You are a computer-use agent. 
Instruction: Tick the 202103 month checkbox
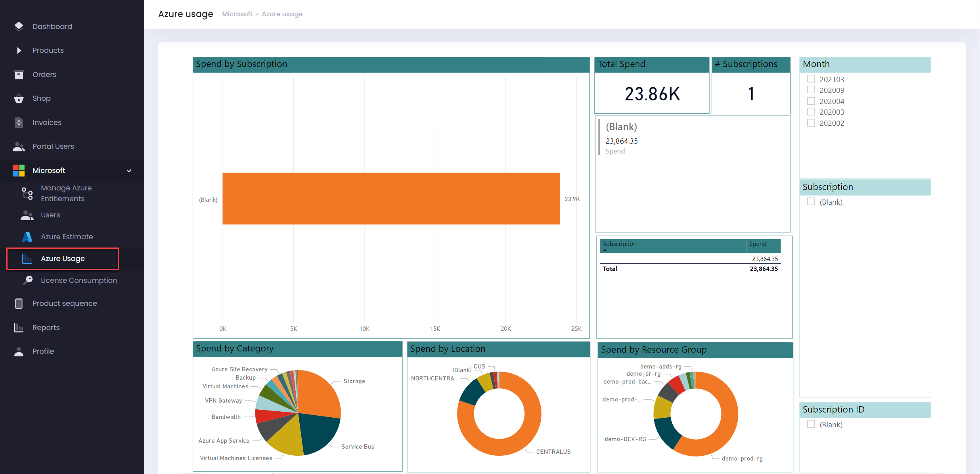pos(811,79)
